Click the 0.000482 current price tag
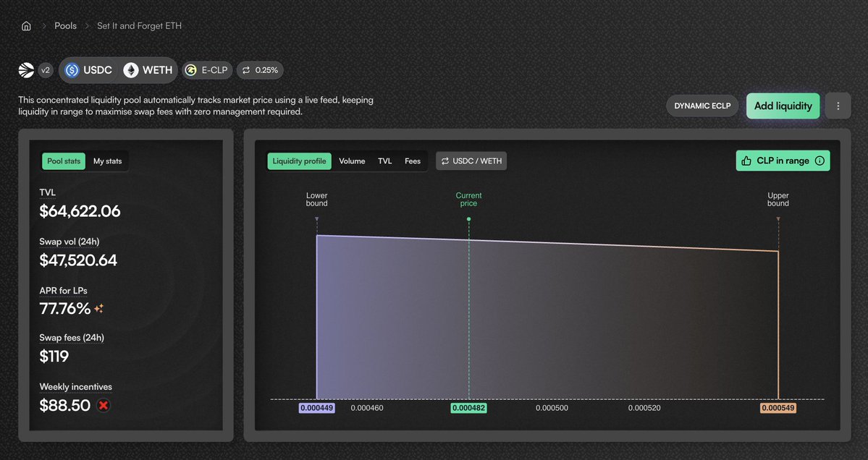This screenshot has height=460, width=868. point(469,408)
